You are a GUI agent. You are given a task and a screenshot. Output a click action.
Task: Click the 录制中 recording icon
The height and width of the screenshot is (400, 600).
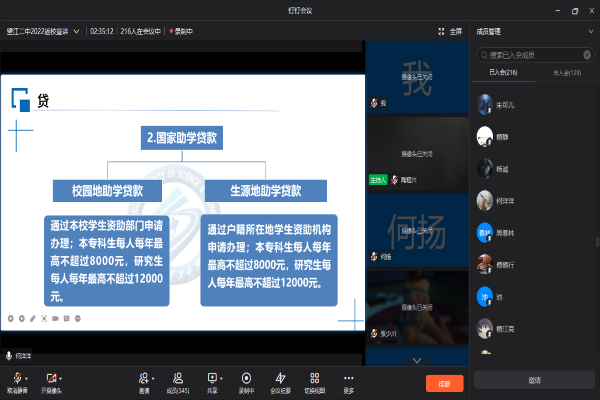246,379
